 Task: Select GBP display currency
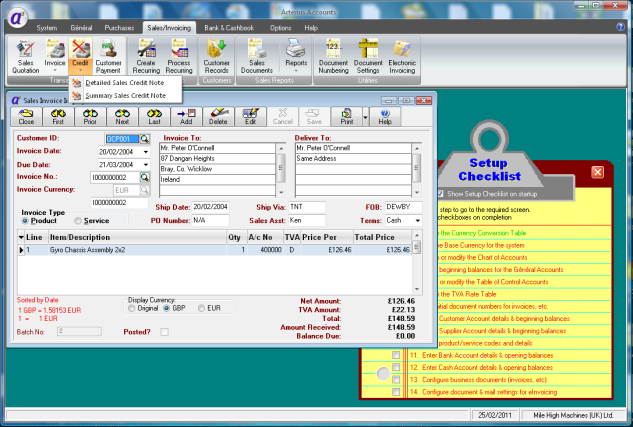coord(166,308)
